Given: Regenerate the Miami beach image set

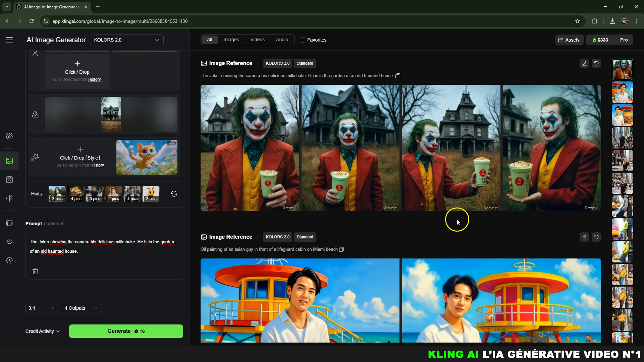Looking at the screenshot, I should [x=596, y=237].
